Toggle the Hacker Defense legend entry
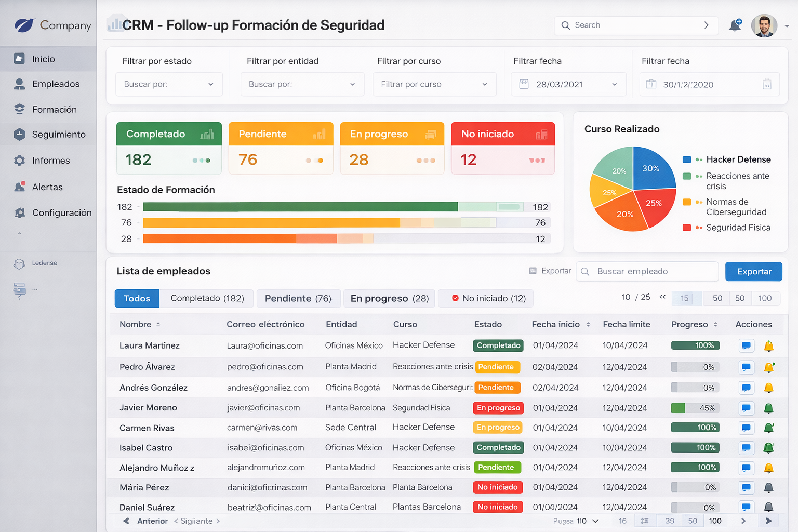 (738, 159)
